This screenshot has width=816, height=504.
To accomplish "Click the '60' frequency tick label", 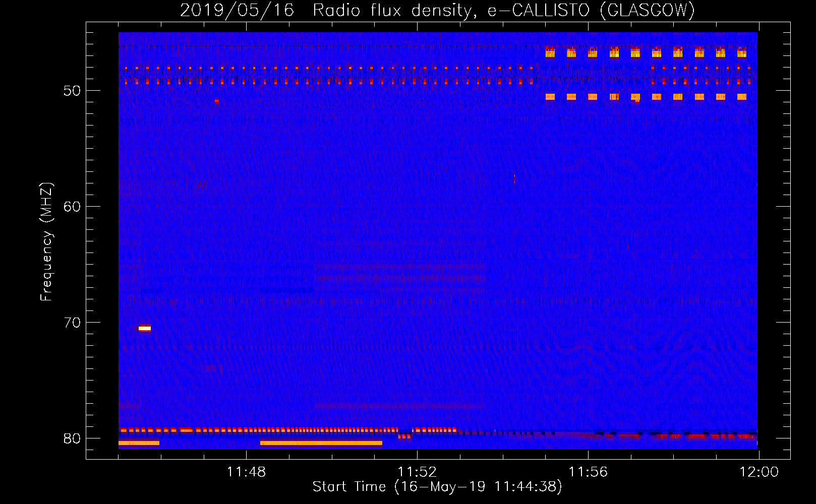I will (x=72, y=207).
